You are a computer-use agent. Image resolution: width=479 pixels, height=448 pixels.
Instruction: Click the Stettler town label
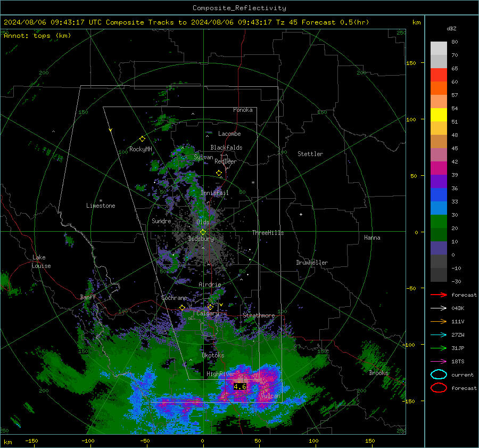point(310,154)
